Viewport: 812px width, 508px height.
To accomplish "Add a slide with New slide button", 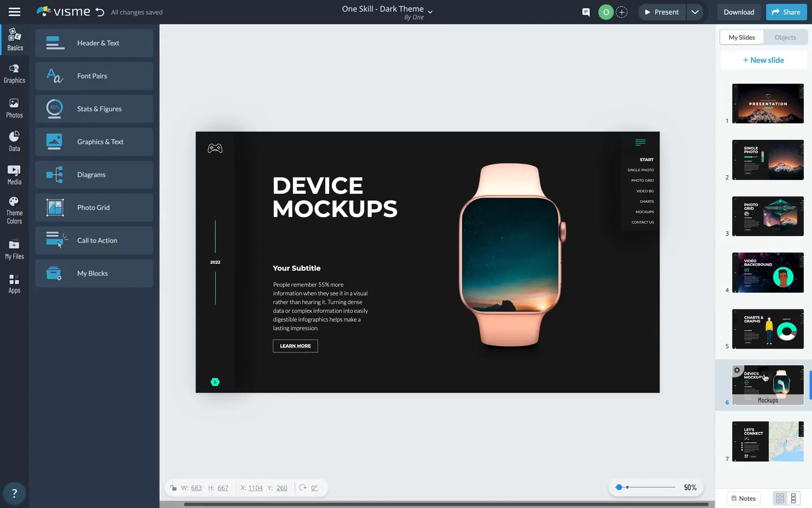I will (763, 60).
